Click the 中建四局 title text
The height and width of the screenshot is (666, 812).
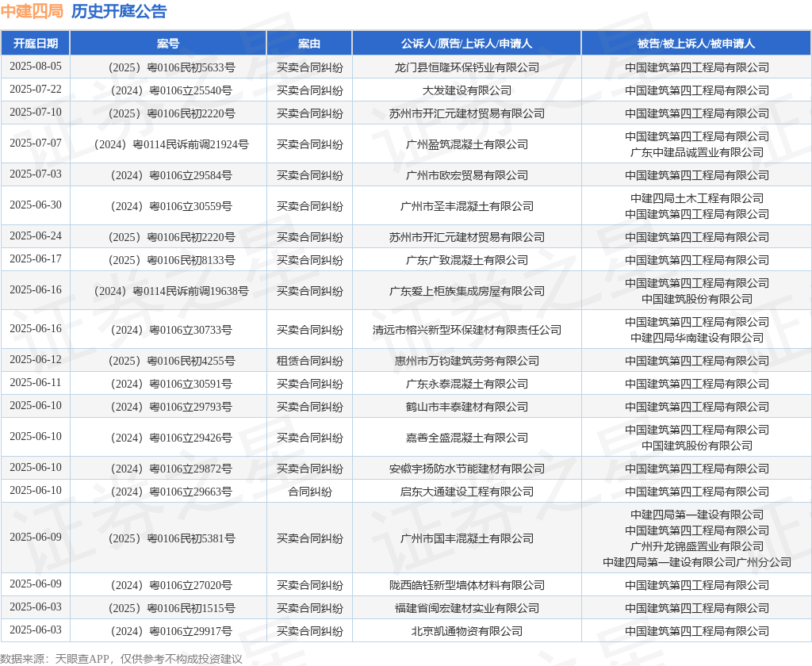[x=32, y=11]
